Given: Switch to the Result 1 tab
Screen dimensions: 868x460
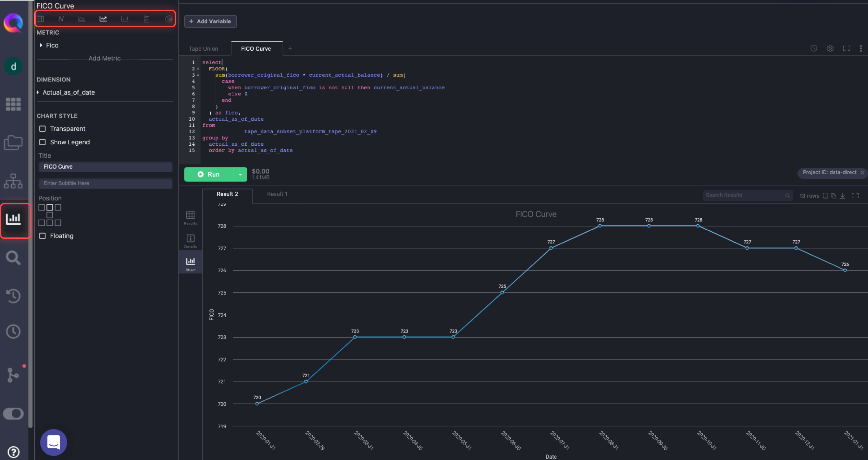Looking at the screenshot, I should 277,194.
